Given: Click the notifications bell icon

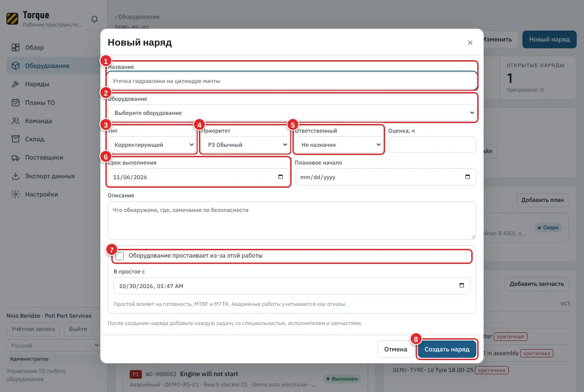Looking at the screenshot, I should click(x=94, y=19).
